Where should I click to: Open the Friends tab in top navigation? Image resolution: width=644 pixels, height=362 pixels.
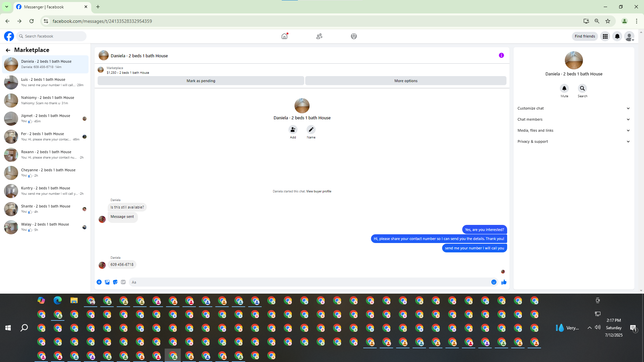click(319, 36)
